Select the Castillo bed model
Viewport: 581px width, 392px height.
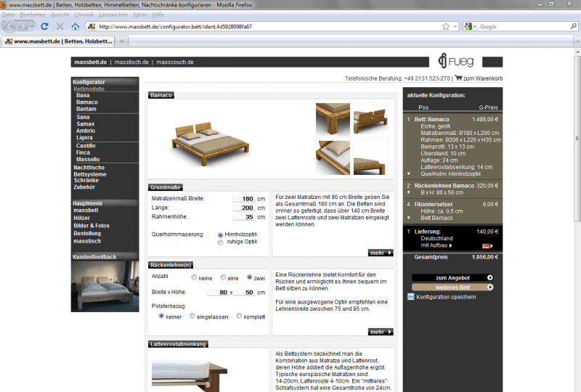coord(86,146)
